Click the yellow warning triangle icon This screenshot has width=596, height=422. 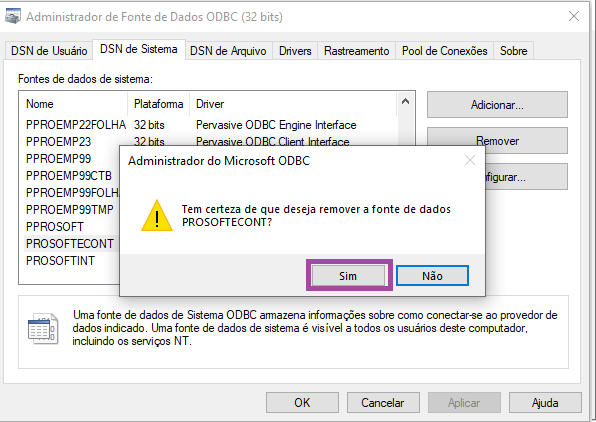pyautogui.click(x=157, y=216)
